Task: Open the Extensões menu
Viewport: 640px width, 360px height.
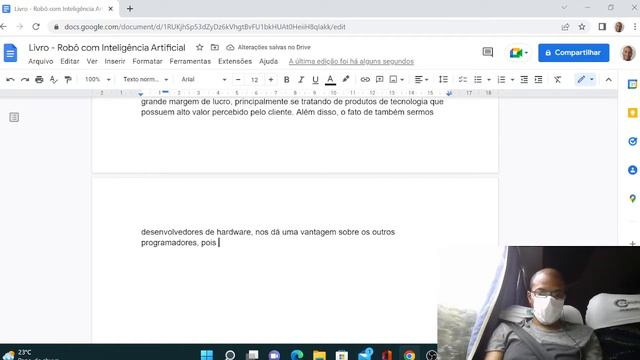Action: click(x=235, y=61)
